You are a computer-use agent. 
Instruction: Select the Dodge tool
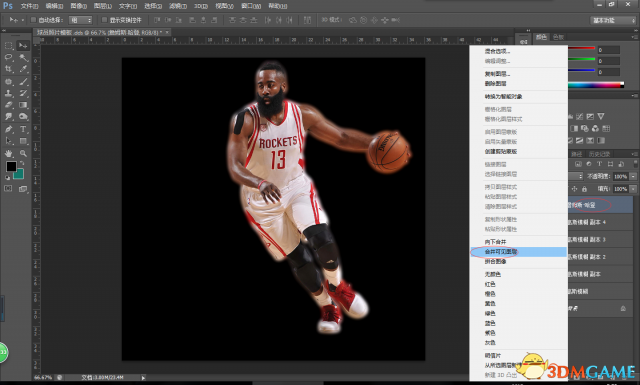23,117
